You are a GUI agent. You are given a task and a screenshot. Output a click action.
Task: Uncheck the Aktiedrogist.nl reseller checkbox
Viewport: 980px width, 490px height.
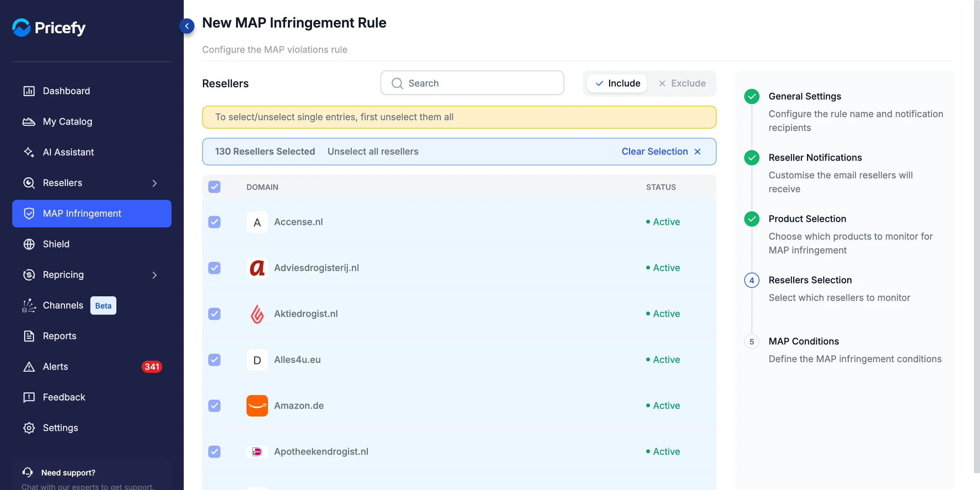click(214, 314)
